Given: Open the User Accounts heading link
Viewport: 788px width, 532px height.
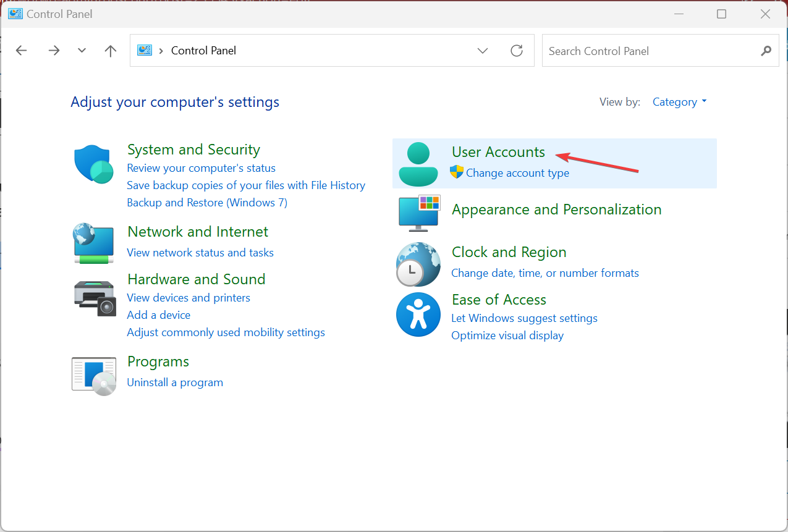Looking at the screenshot, I should pyautogui.click(x=498, y=152).
